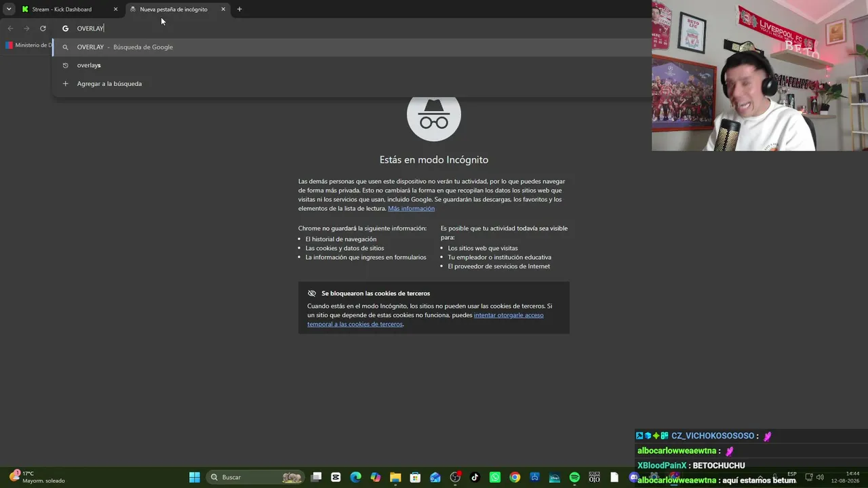Open the Windows Start menu
The height and width of the screenshot is (488, 868).
pyautogui.click(x=195, y=477)
